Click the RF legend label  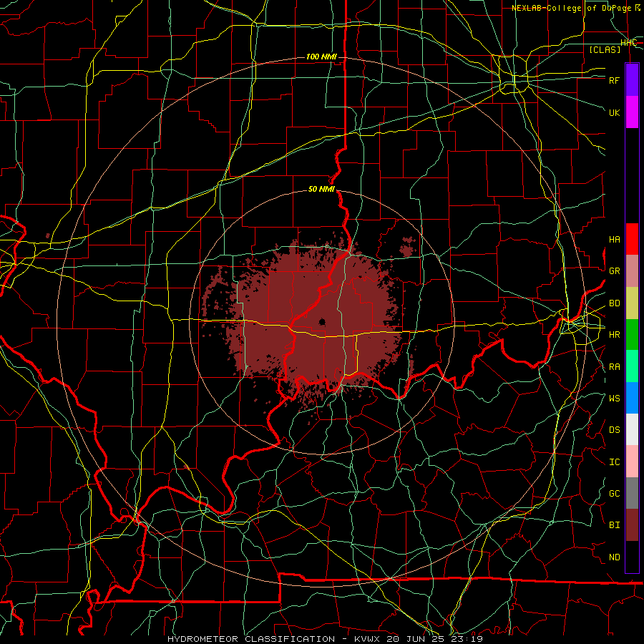pos(614,80)
